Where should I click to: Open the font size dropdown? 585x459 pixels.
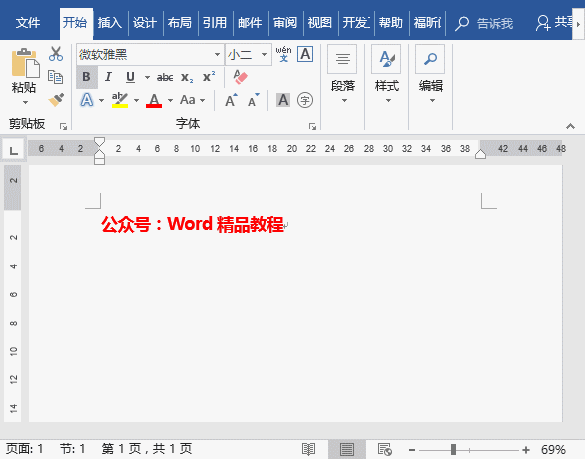(x=265, y=54)
